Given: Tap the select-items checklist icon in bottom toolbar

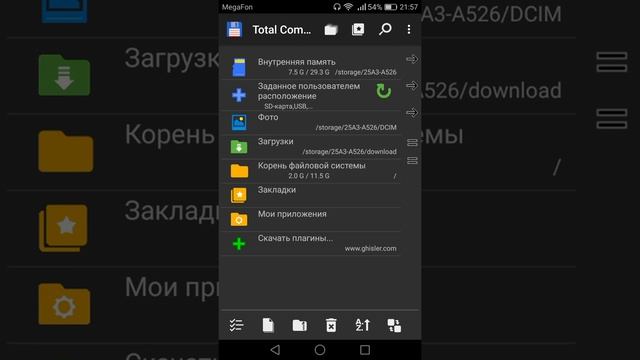Looking at the screenshot, I should click(x=236, y=325).
